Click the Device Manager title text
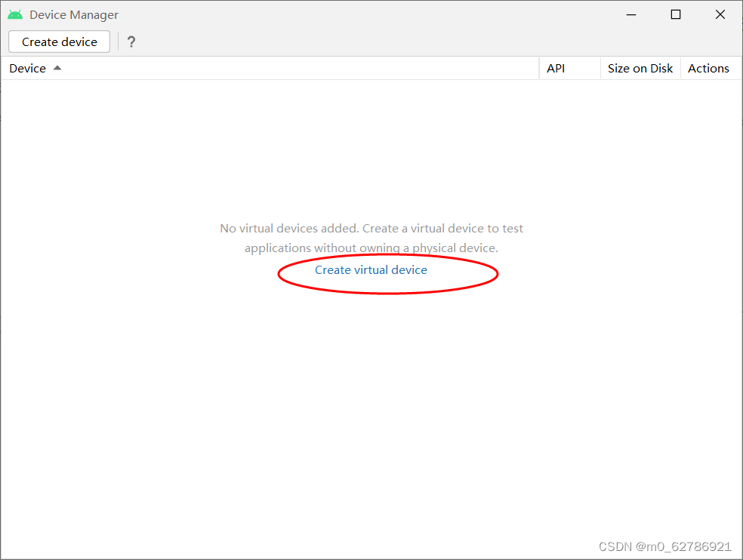This screenshot has height=560, width=743. pos(73,14)
